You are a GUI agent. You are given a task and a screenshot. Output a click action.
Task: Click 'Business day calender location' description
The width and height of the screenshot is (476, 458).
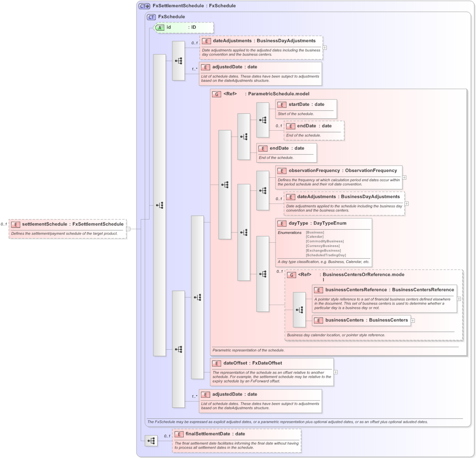336,335
